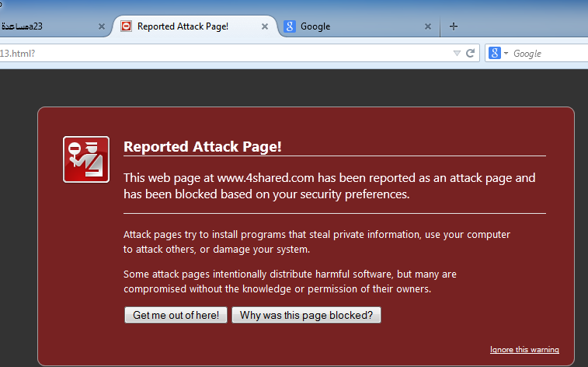Switch to the Arabic-titled a23 tab

coord(54,26)
